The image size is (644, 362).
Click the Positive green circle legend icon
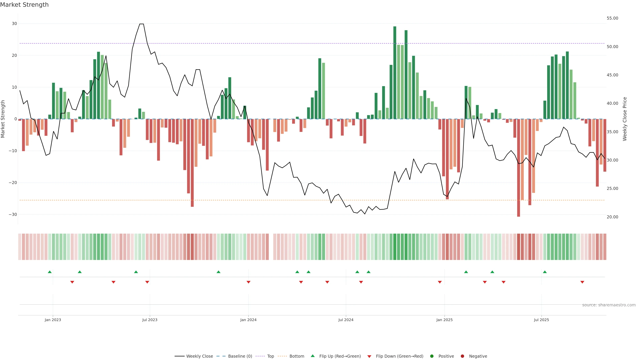coord(432,356)
